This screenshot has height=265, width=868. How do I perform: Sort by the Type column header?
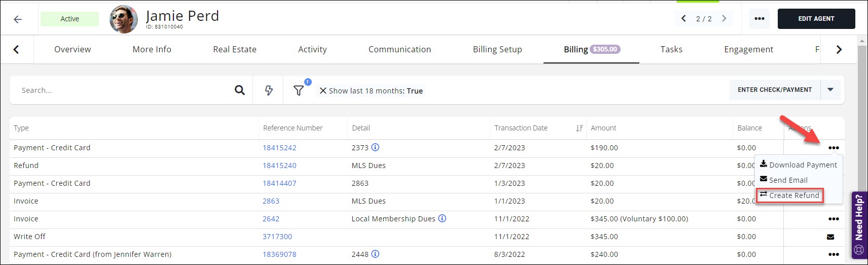[x=21, y=128]
